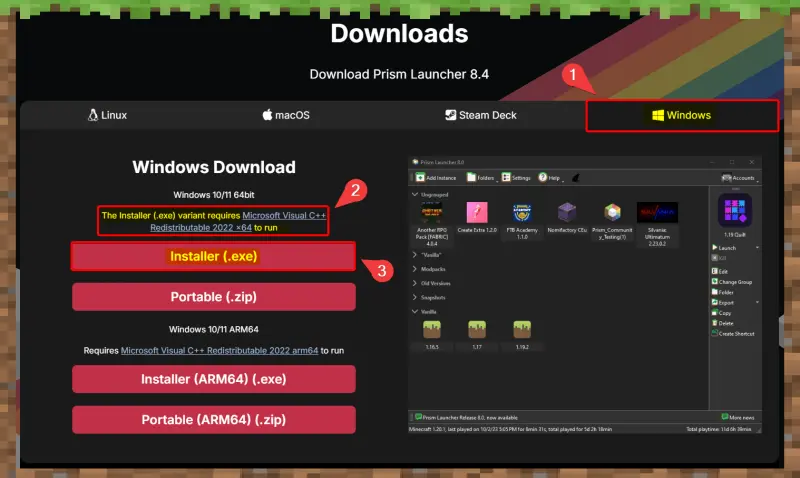The height and width of the screenshot is (478, 800).
Task: Expand the Modpacks group
Action: (415, 269)
